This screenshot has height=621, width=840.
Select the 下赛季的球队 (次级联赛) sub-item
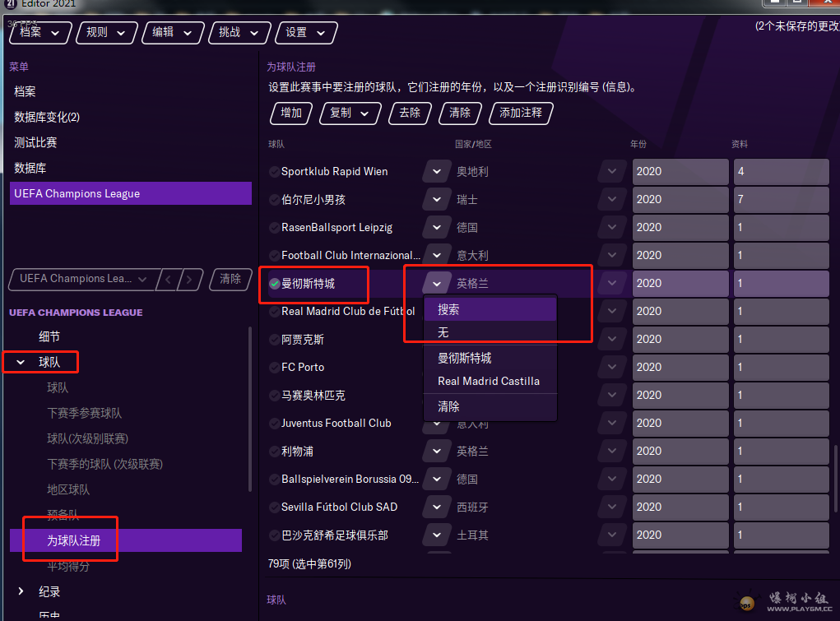click(105, 464)
